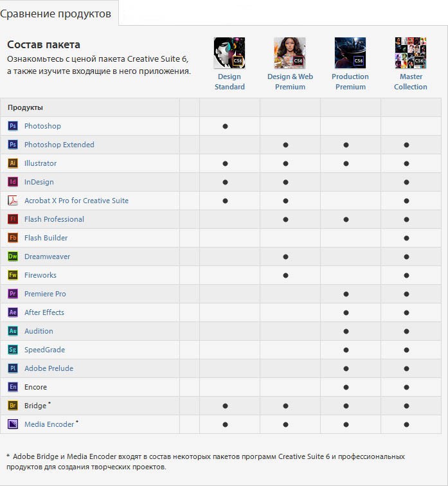Click the After Effects Ae icon
The height and width of the screenshot is (486, 448).
pyautogui.click(x=13, y=312)
